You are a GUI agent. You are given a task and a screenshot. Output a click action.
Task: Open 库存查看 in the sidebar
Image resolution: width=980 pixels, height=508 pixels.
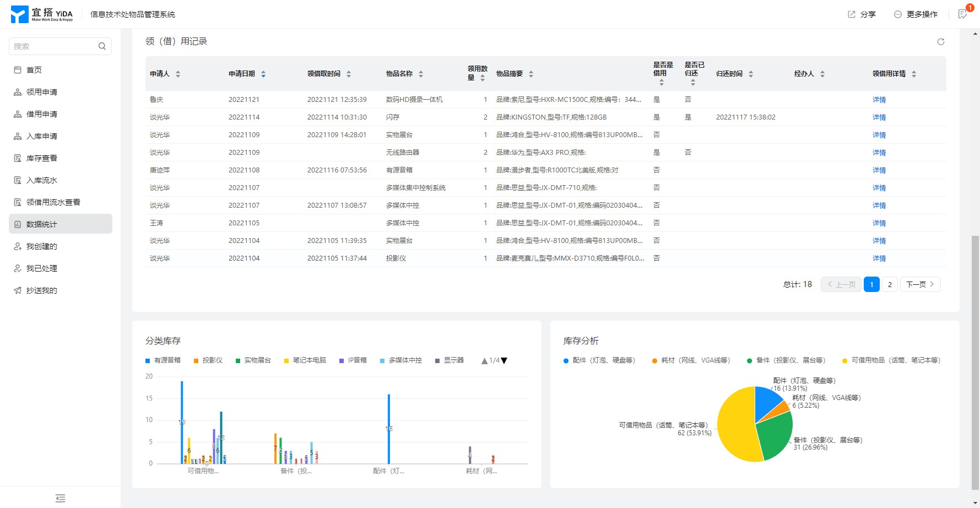pos(42,158)
